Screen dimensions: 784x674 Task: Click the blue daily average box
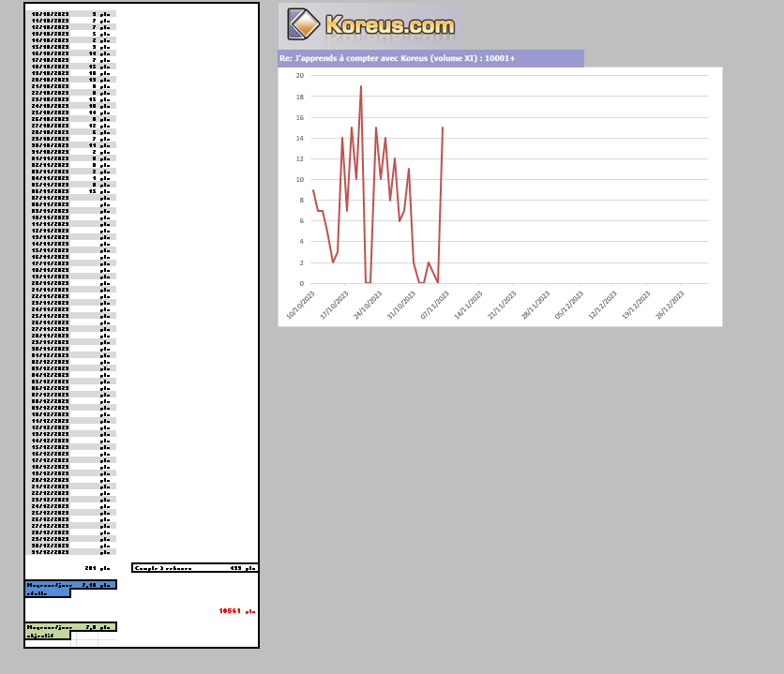[70, 585]
